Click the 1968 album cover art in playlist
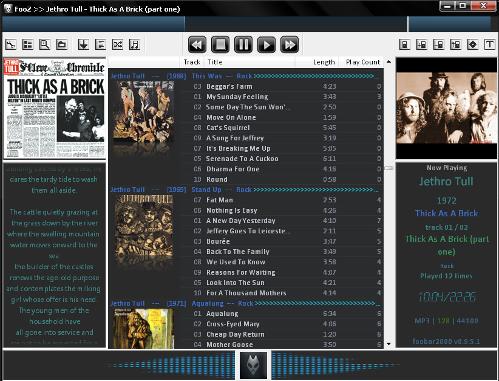 tap(143, 113)
